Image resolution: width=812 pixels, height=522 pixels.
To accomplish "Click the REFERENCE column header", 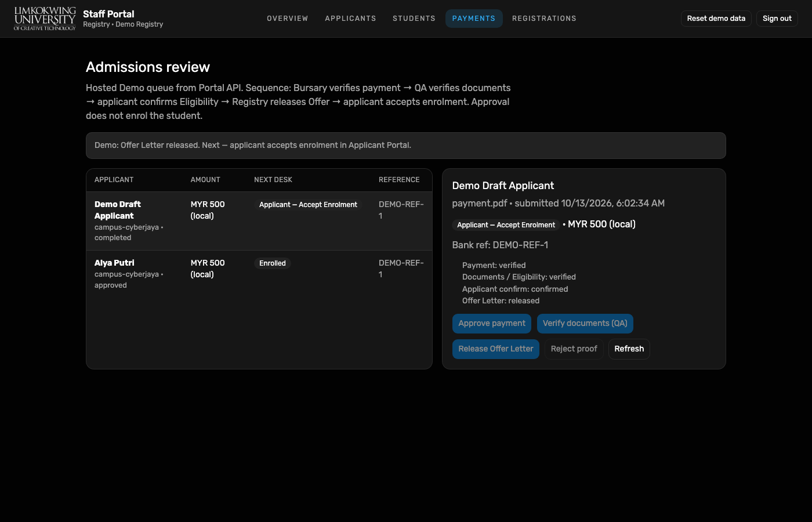I will [x=399, y=180].
